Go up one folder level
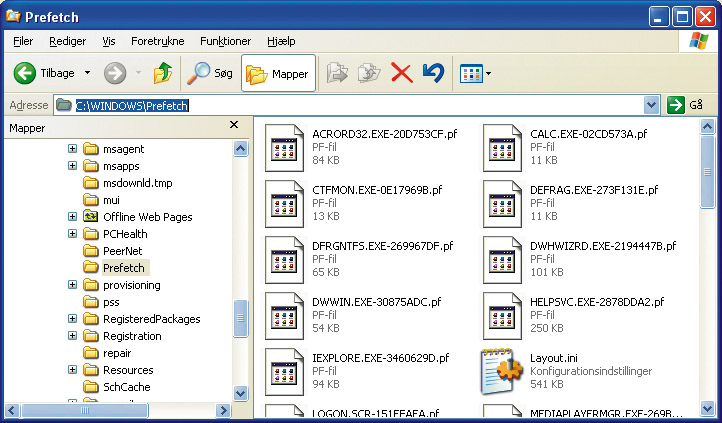This screenshot has width=722, height=423. (x=162, y=73)
